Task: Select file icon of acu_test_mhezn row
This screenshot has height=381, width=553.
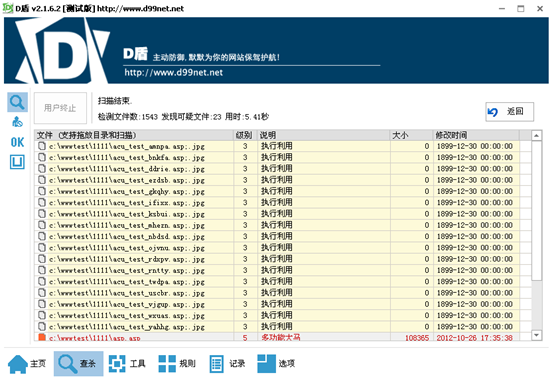Action: pyautogui.click(x=42, y=225)
